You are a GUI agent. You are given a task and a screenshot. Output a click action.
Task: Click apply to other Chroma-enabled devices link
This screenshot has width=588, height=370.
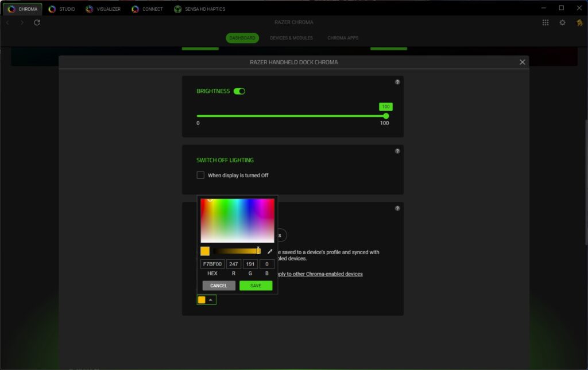[319, 274]
